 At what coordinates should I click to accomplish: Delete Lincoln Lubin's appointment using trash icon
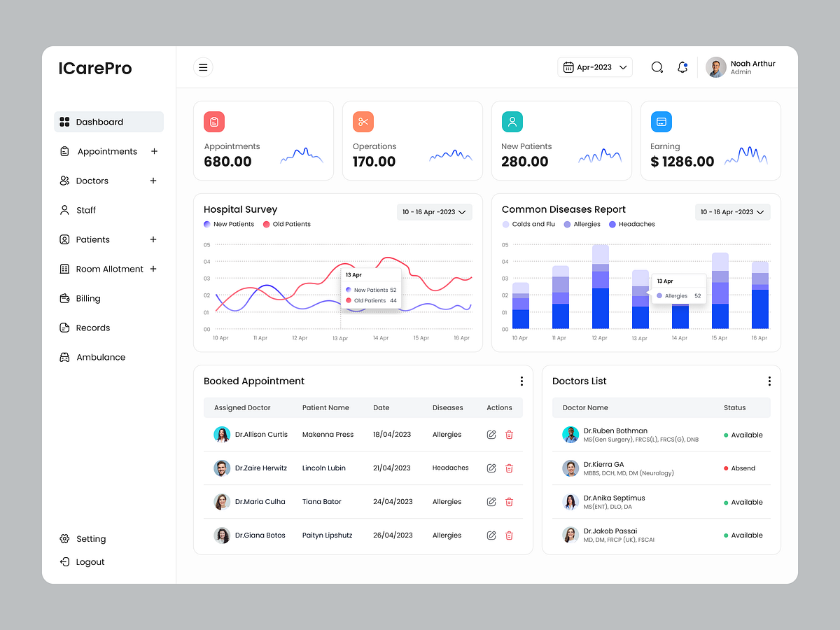point(509,468)
